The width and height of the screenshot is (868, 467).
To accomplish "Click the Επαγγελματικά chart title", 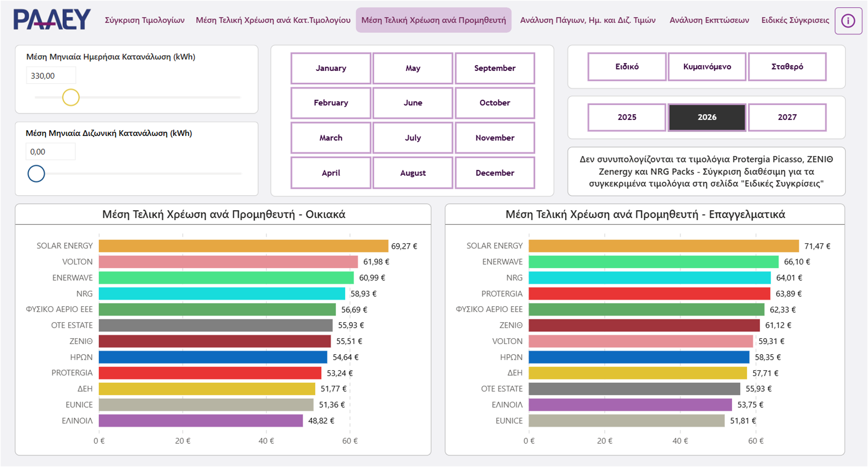I will 645,214.
